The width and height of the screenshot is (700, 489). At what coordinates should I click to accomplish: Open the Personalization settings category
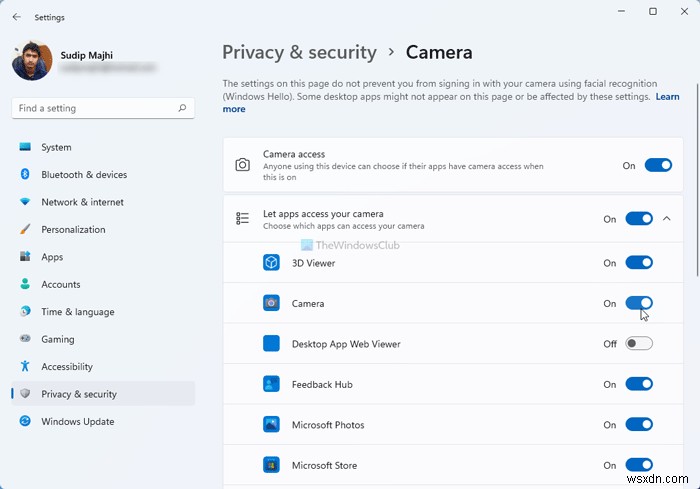click(73, 229)
